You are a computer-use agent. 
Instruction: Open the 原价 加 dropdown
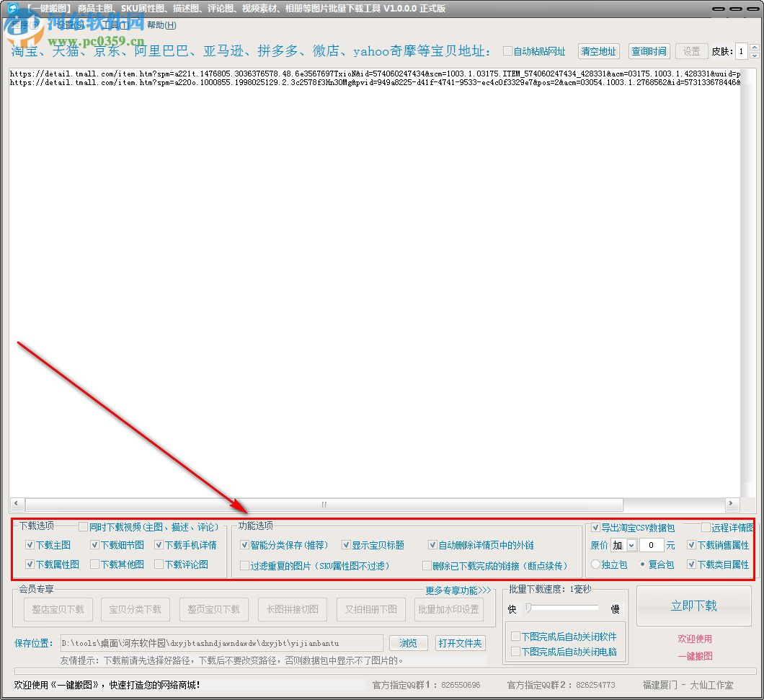coord(631,545)
